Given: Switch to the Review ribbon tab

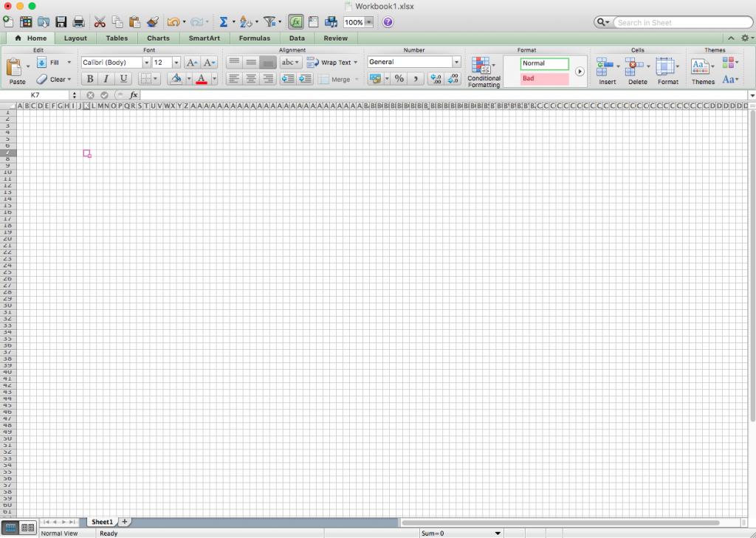Looking at the screenshot, I should tap(336, 38).
